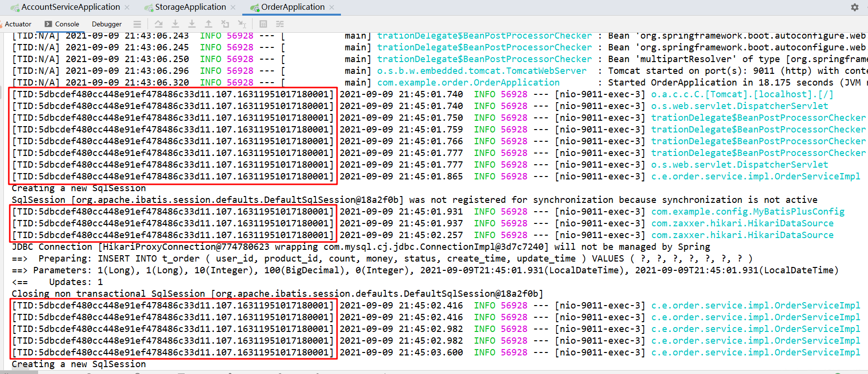
Task: Open the Debugger tab
Action: (x=106, y=24)
